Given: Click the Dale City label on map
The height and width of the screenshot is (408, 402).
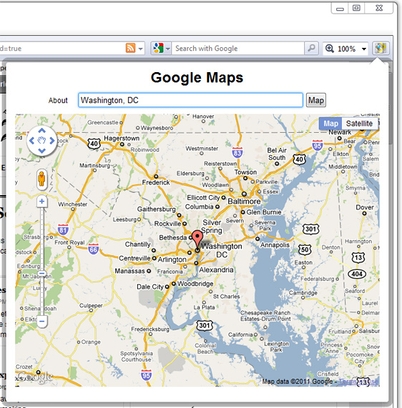Looking at the screenshot, I should (150, 287).
